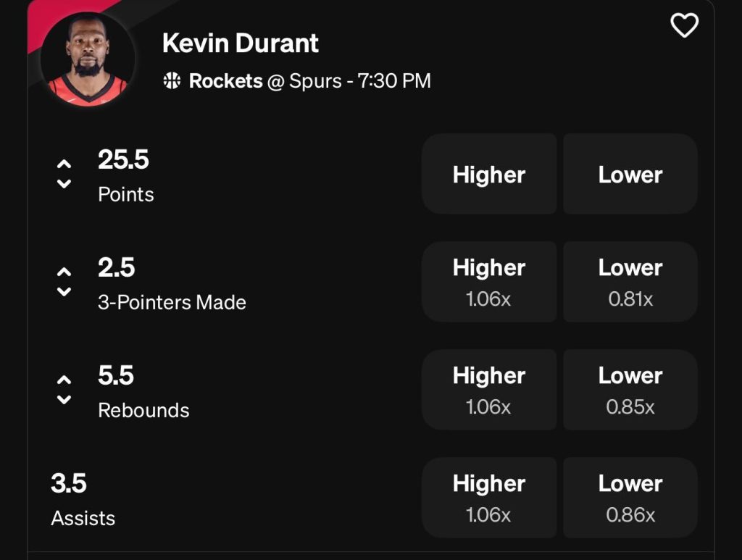Click the upward chevron on the Points line
The width and height of the screenshot is (742, 560).
[64, 163]
